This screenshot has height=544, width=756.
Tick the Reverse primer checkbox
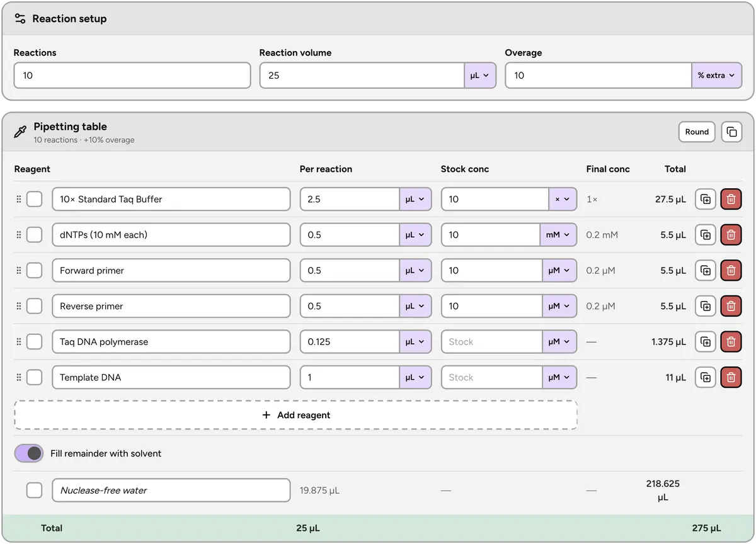[34, 306]
